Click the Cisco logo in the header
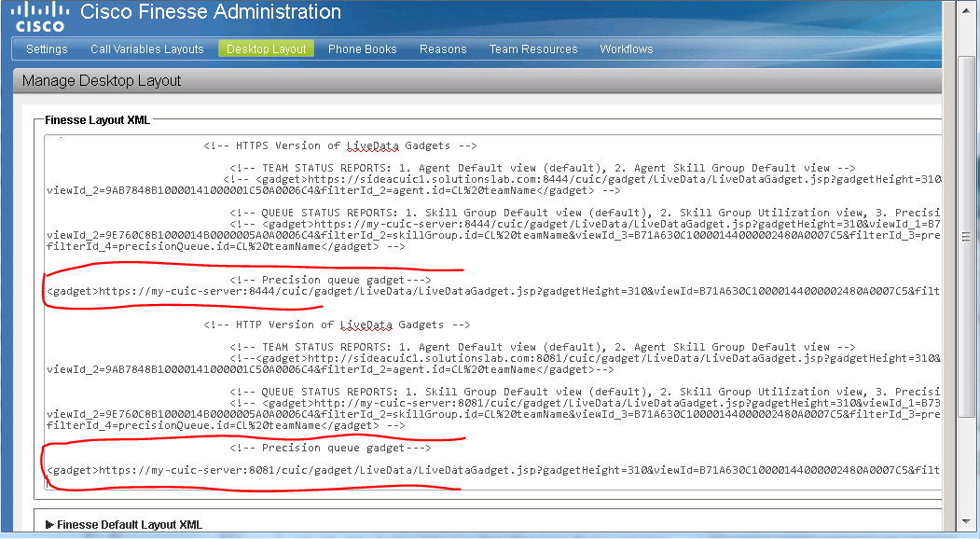Screen dimensions: 980x539 41,17
